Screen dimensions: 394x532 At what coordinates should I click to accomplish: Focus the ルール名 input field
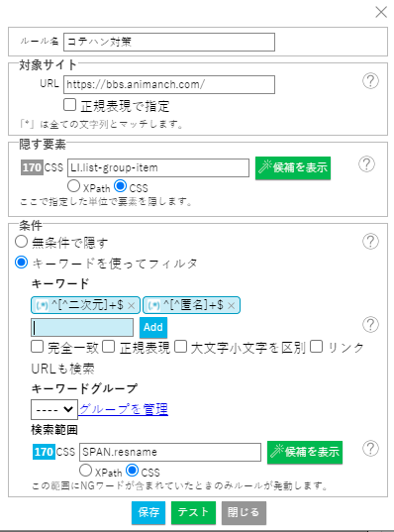pos(169,42)
